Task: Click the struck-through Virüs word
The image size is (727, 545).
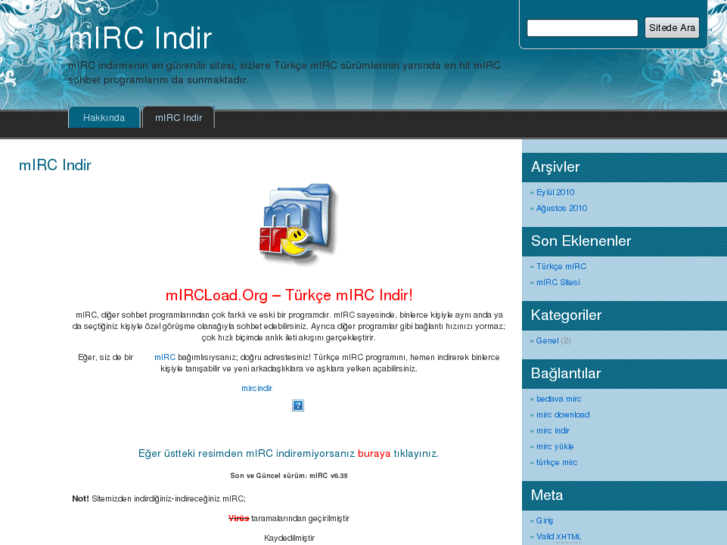Action: point(239,518)
